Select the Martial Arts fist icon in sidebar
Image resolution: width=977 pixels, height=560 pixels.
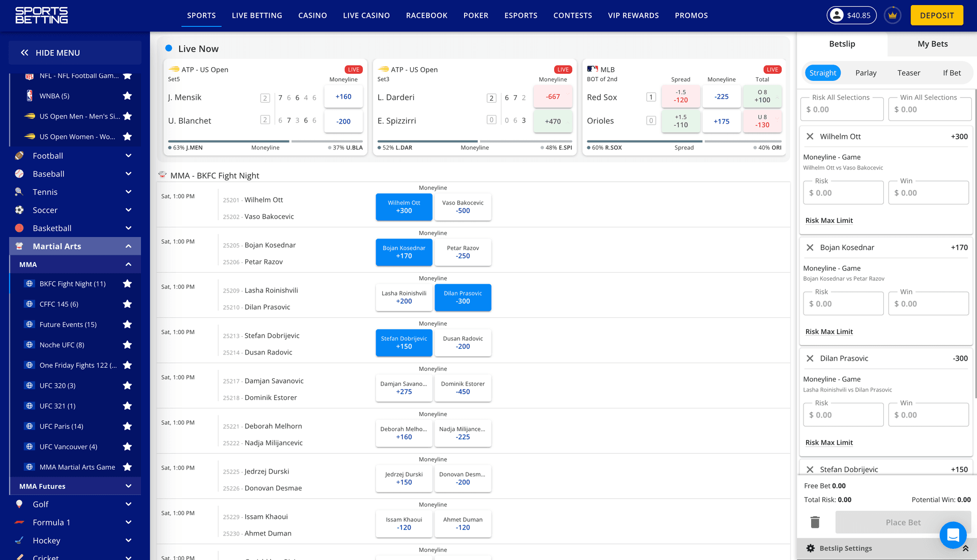tap(19, 246)
